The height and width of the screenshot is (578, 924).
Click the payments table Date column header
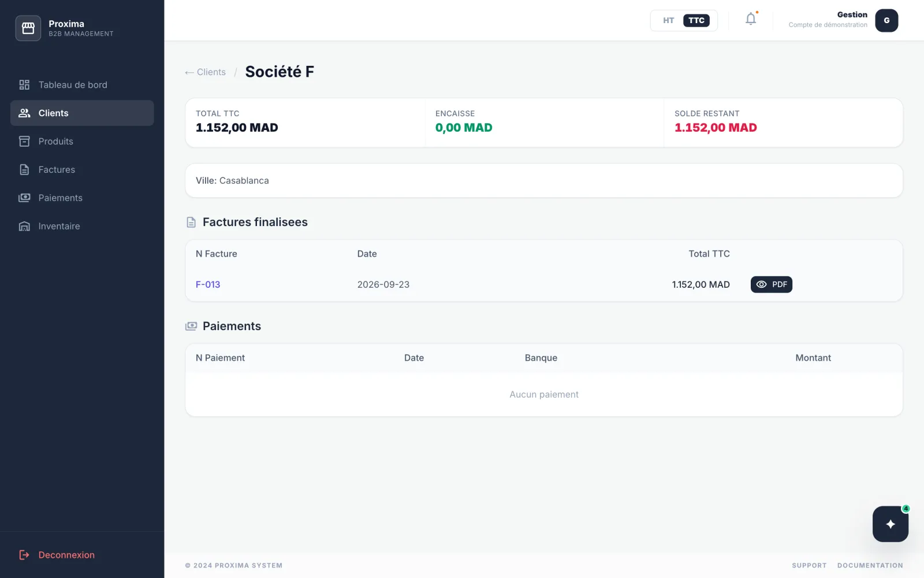tap(414, 358)
